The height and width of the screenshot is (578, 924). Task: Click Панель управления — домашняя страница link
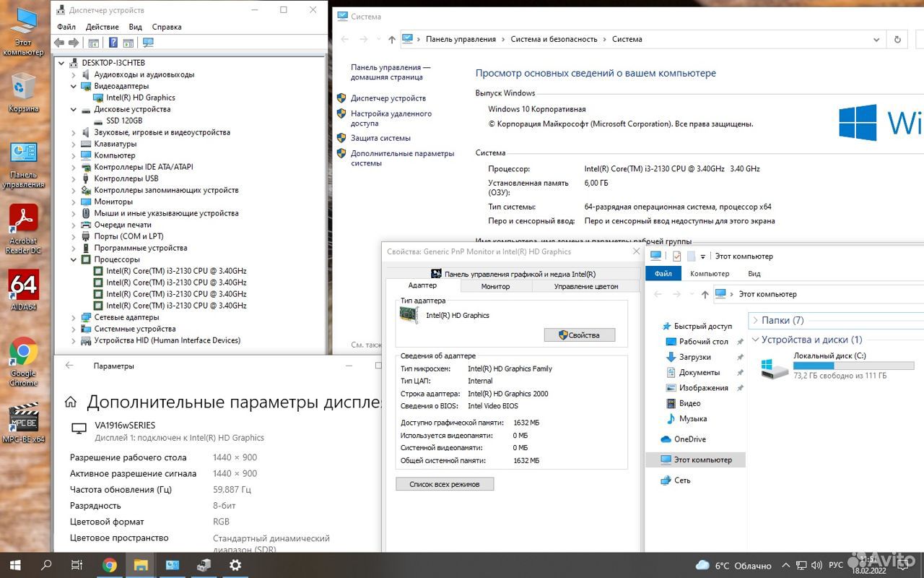click(391, 72)
